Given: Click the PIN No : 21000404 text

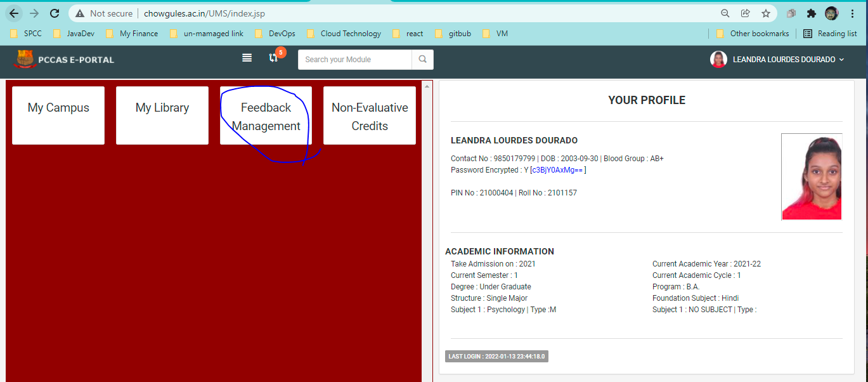Looking at the screenshot, I should [482, 193].
